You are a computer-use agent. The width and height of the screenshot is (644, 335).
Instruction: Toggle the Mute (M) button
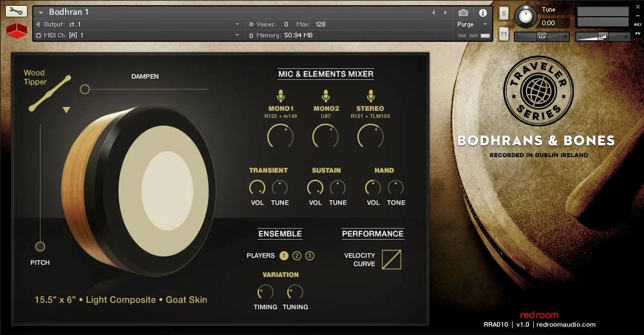click(504, 33)
